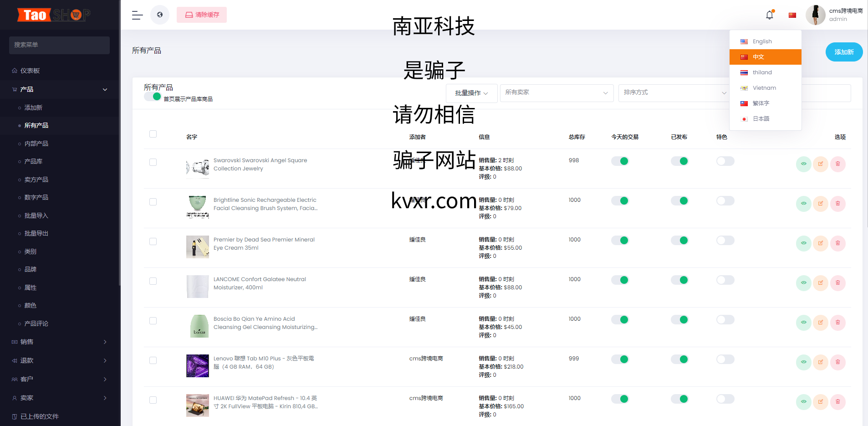Click the 添加新 blue button
This screenshot has height=426, width=868.
844,52
